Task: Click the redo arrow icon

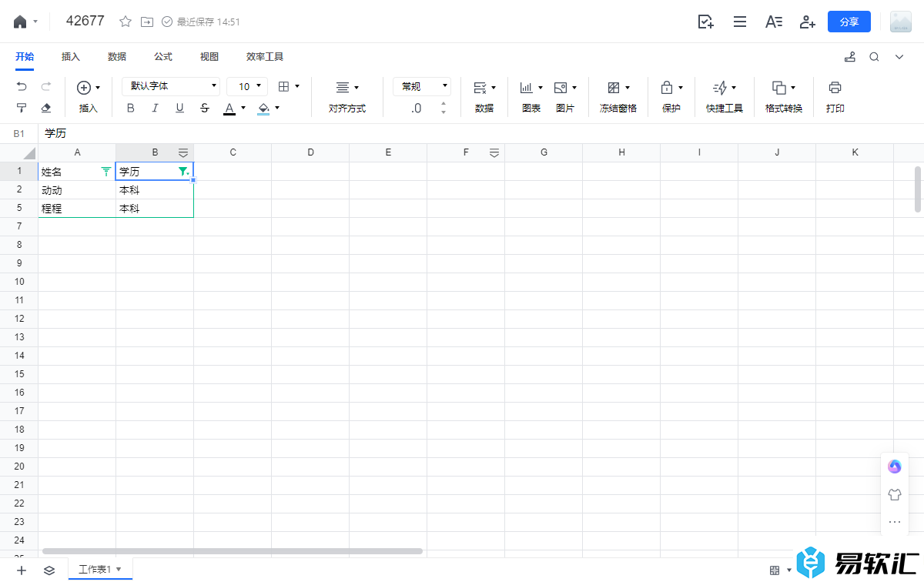Action: [x=46, y=87]
